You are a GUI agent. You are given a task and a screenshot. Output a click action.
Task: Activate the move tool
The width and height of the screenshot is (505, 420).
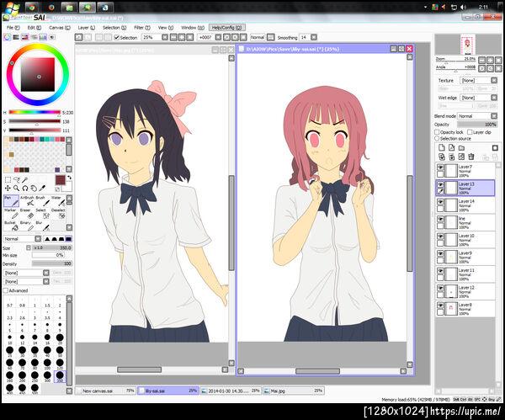[x=8, y=188]
